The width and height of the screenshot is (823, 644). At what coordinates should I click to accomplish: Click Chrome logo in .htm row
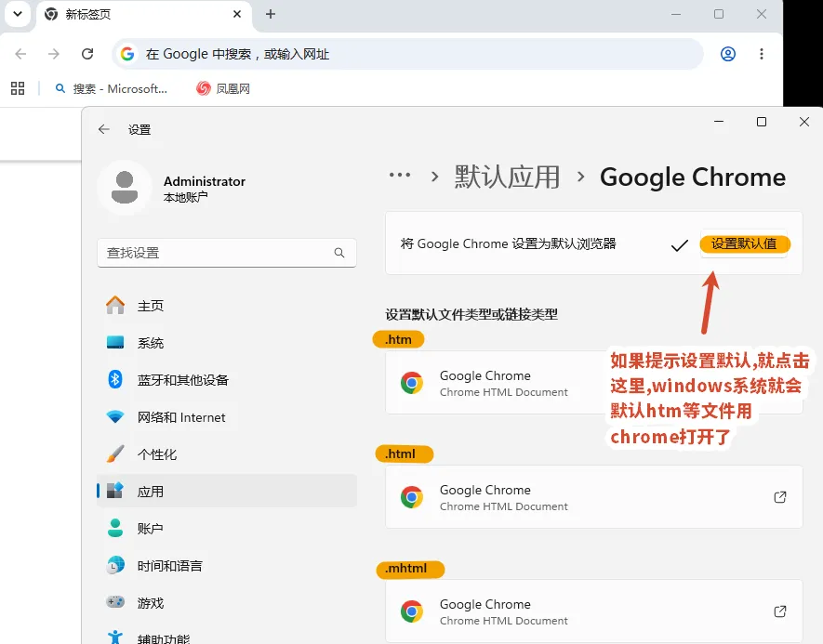(412, 383)
